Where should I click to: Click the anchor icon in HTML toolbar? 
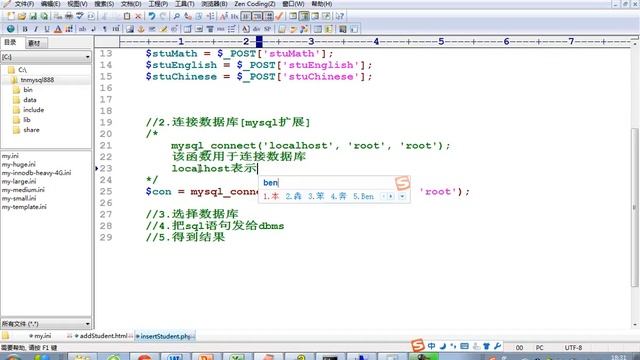[x=141, y=29]
